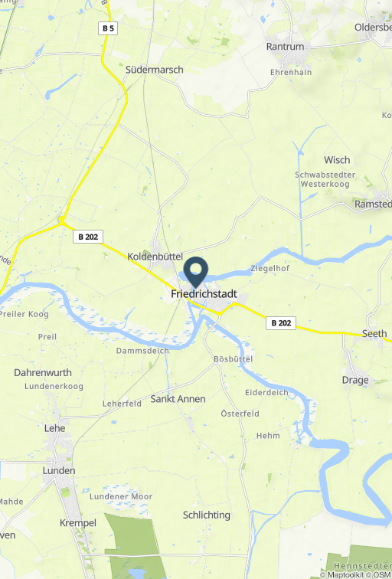Click the Seeth village label
This screenshot has height=579, width=392.
pyautogui.click(x=374, y=333)
